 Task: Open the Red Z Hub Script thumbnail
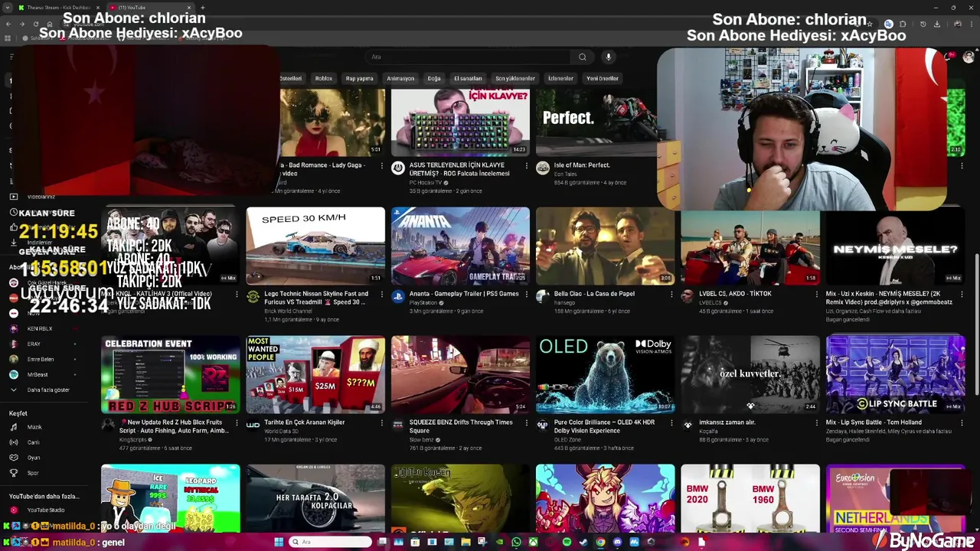(x=170, y=374)
